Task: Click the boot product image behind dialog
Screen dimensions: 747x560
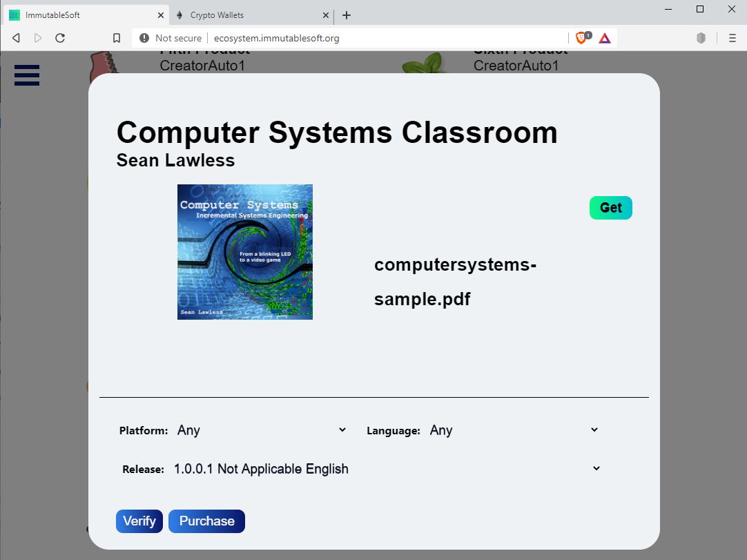Action: coord(104,63)
